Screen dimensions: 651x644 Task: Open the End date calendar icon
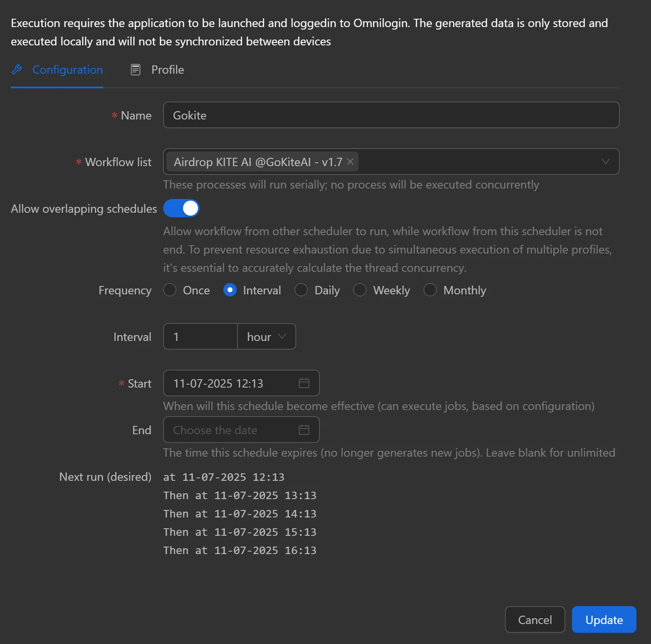pyautogui.click(x=304, y=430)
